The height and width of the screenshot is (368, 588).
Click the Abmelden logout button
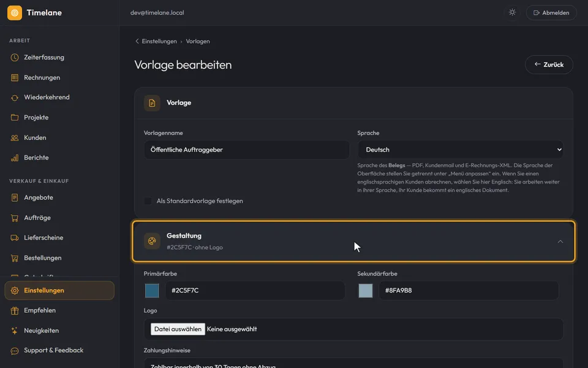click(x=551, y=13)
